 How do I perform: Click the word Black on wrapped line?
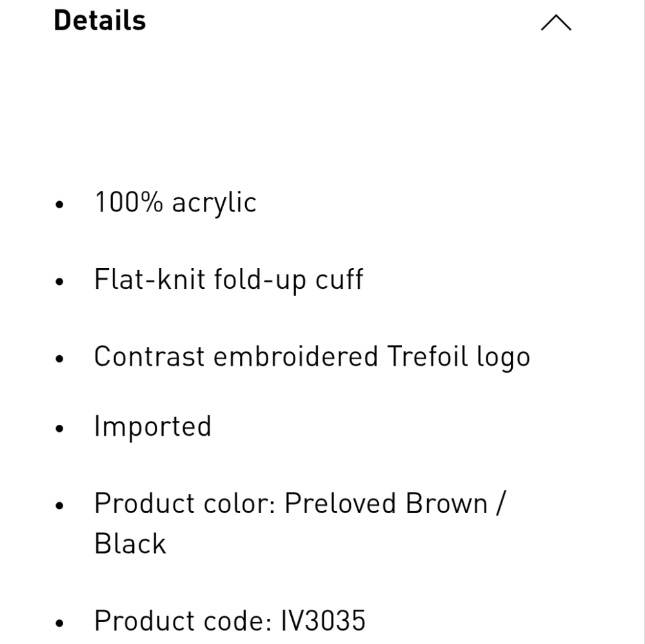tap(130, 543)
